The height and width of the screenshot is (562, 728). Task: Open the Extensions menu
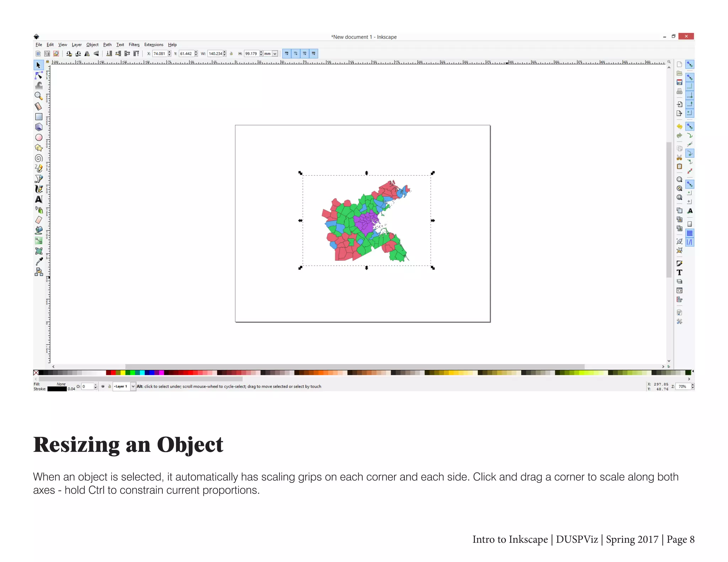(154, 45)
